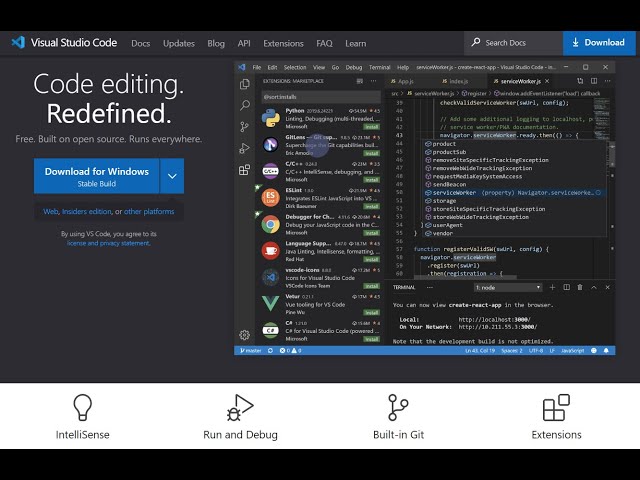Click UTF-8 encoding in status bar

pos(536,351)
